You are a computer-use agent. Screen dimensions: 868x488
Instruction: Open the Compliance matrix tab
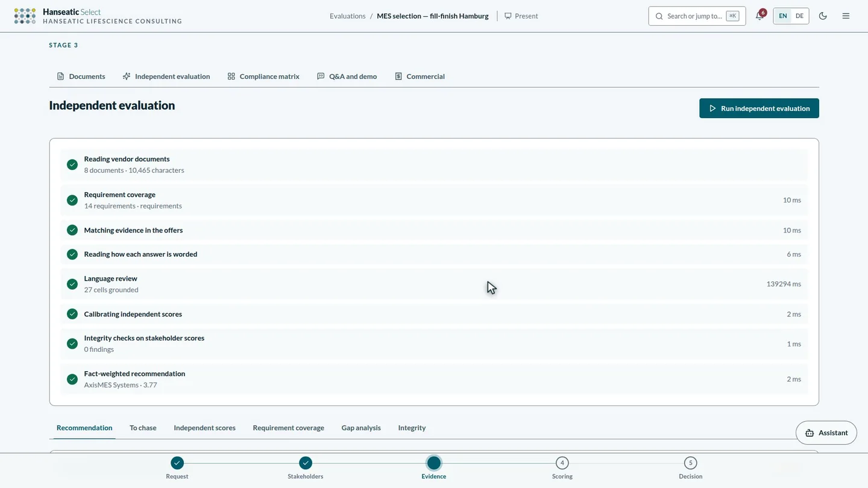(x=263, y=77)
